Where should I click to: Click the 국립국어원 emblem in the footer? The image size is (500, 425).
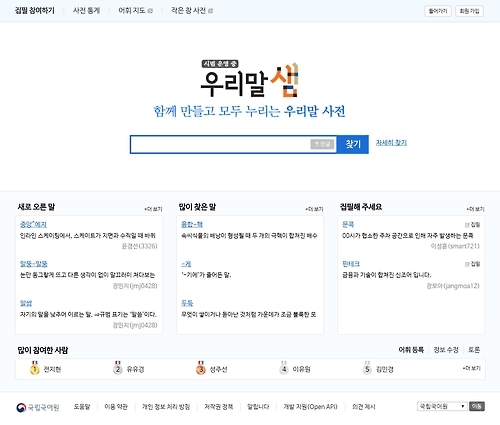pyautogui.click(x=21, y=407)
